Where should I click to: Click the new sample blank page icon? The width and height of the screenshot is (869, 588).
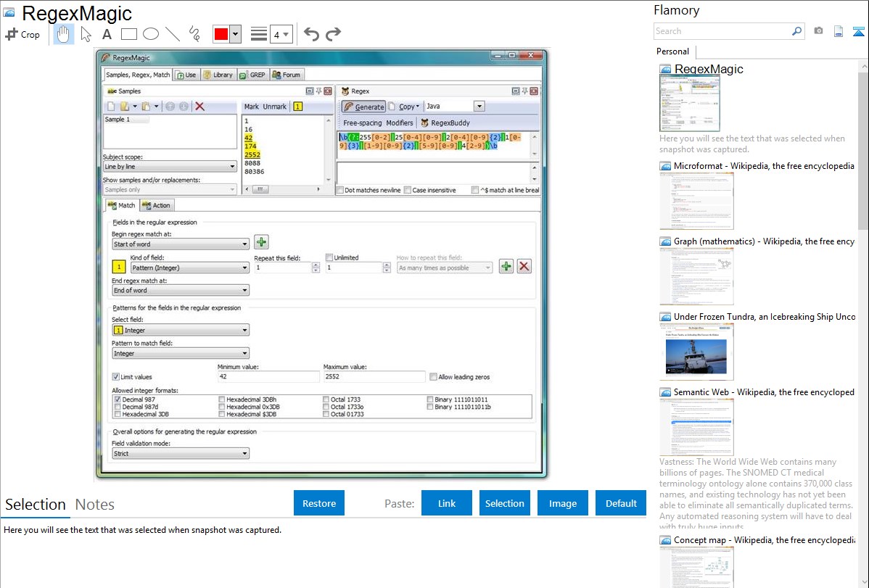[112, 107]
